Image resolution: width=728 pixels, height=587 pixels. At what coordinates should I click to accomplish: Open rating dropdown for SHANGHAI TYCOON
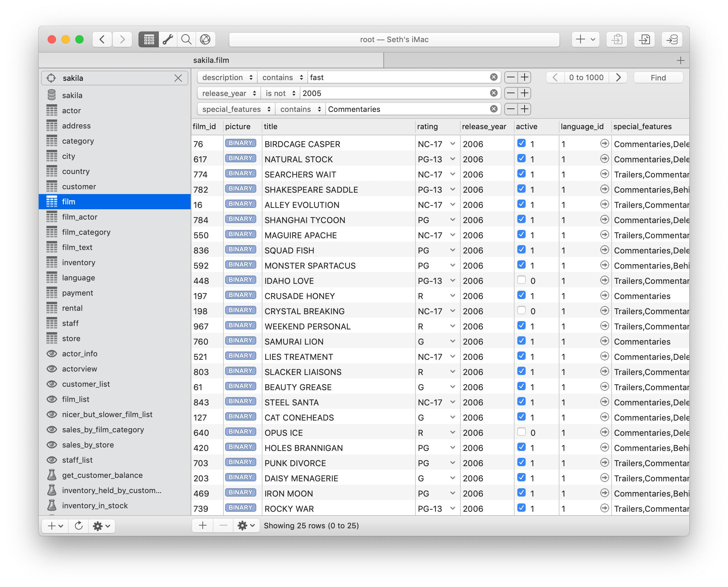(x=452, y=220)
